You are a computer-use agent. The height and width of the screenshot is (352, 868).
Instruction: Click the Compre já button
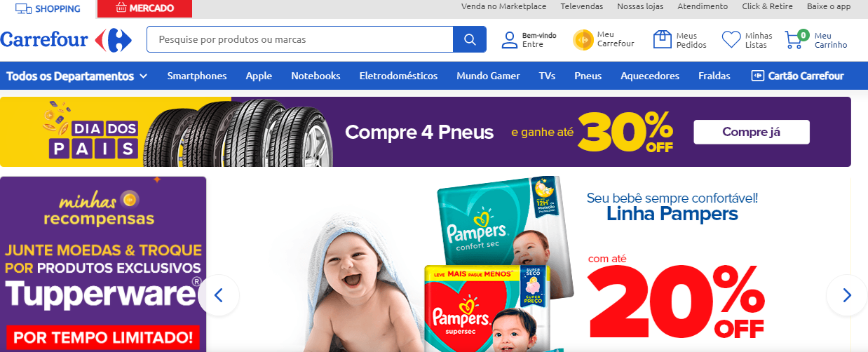[752, 132]
